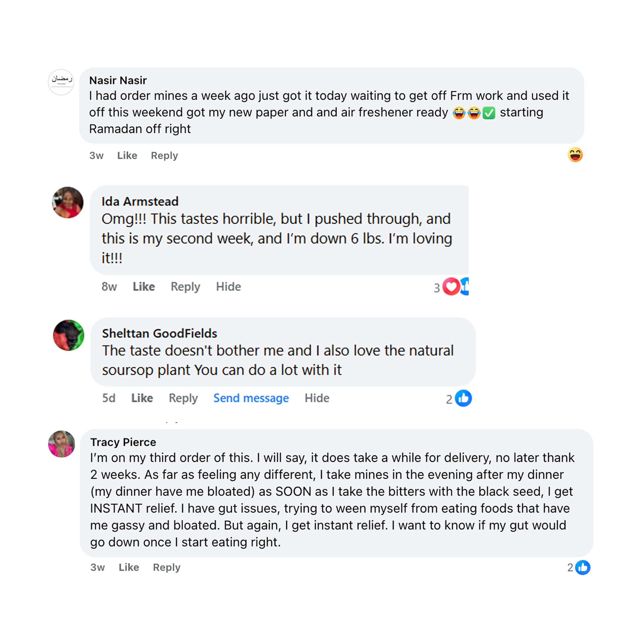Screen dimensions: 644x644
Task: Open the Tracy Pierce name link
Action: tap(123, 442)
